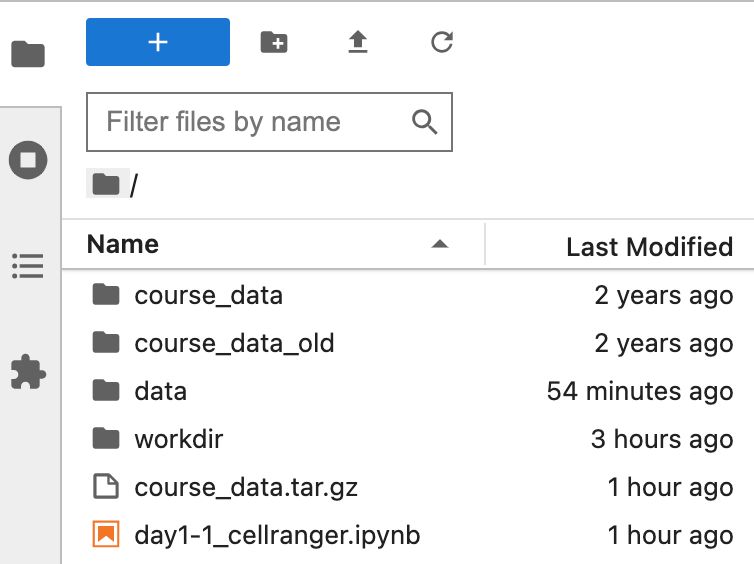754x564 pixels.
Task: Create a new folder using toolbar icon
Action: (x=273, y=42)
